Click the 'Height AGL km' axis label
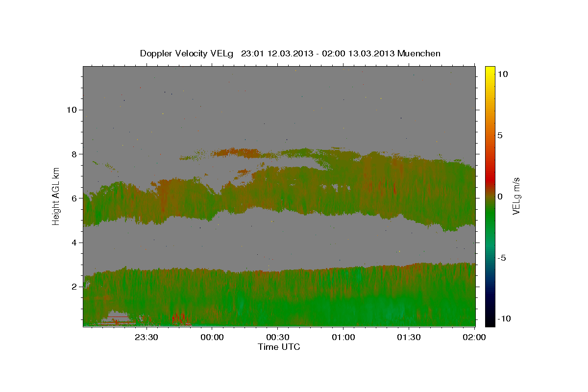 point(56,196)
